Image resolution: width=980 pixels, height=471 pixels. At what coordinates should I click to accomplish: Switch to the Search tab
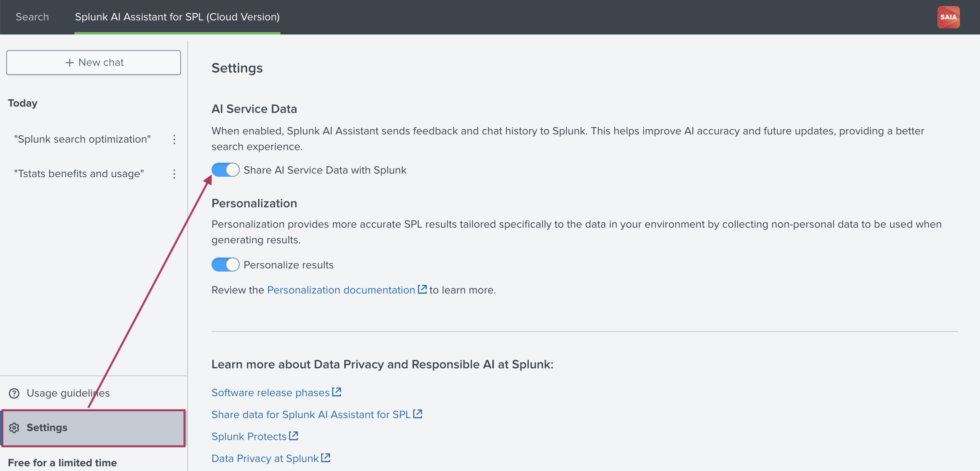(x=32, y=17)
